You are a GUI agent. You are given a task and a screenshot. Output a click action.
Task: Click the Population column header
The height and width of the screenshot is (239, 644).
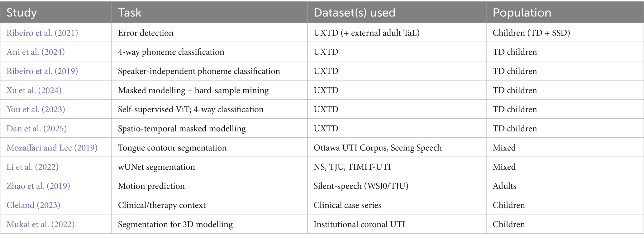point(522,12)
